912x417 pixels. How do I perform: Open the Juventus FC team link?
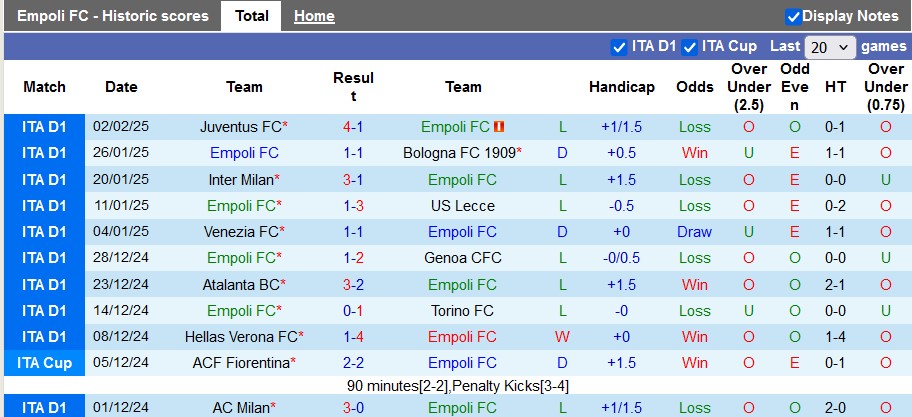pyautogui.click(x=241, y=127)
